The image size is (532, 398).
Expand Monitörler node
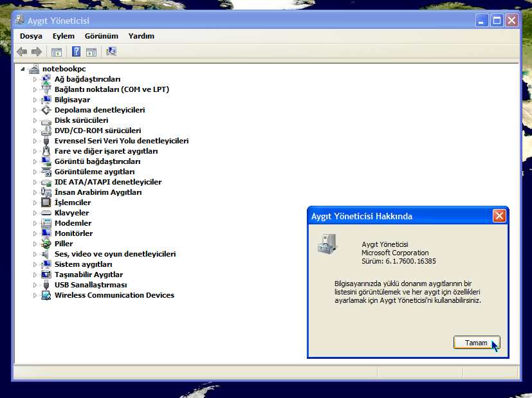(x=35, y=233)
